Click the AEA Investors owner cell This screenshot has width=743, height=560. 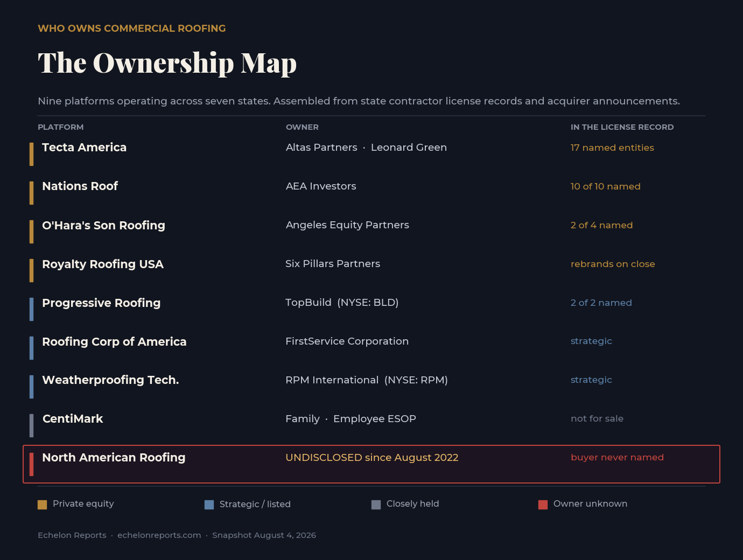pyautogui.click(x=321, y=186)
